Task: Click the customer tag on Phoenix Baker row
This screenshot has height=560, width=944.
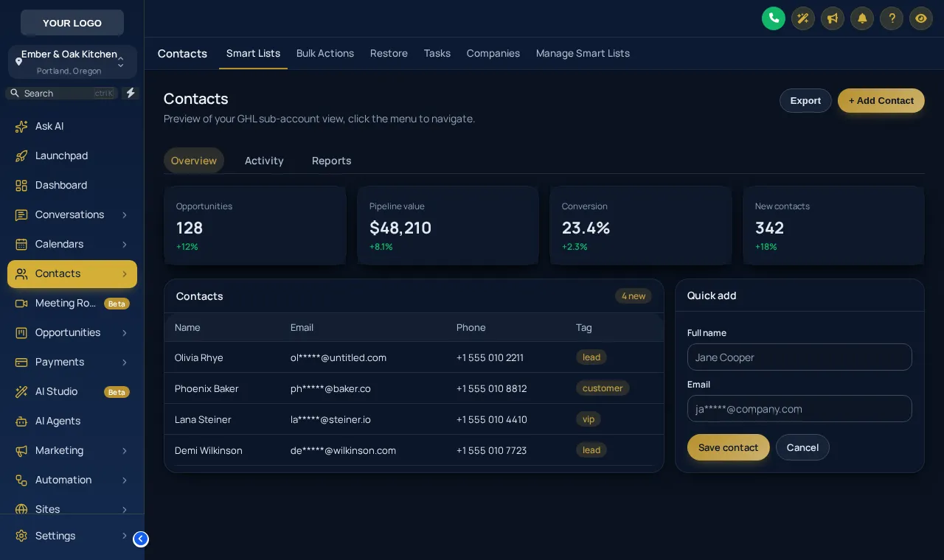Action: coord(603,388)
